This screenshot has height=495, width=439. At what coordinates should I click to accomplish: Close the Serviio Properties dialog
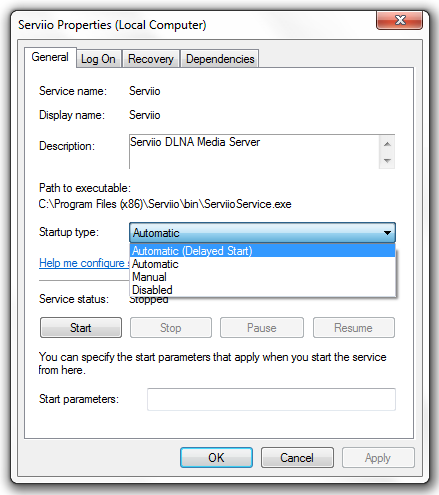(400, 20)
